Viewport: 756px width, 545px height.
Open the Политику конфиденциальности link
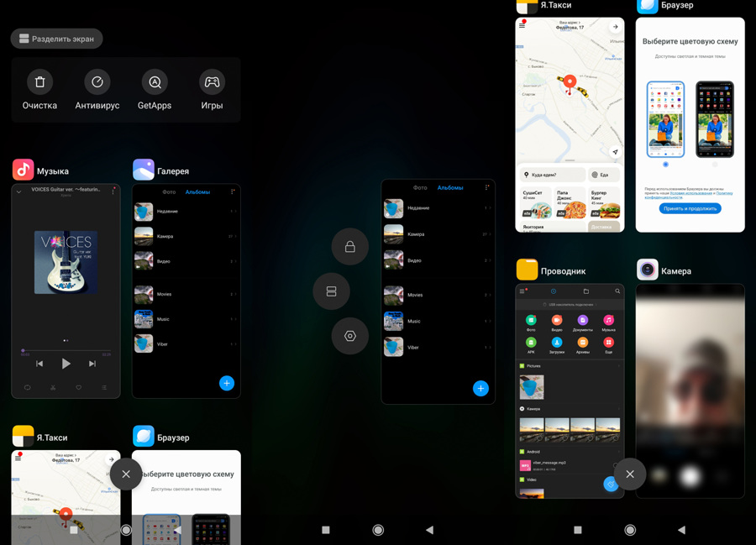(x=689, y=195)
